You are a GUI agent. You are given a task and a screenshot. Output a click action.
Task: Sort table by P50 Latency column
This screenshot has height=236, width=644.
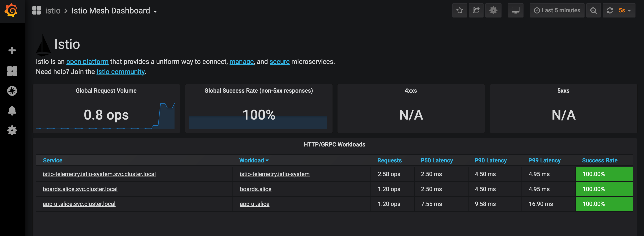[x=436, y=160]
